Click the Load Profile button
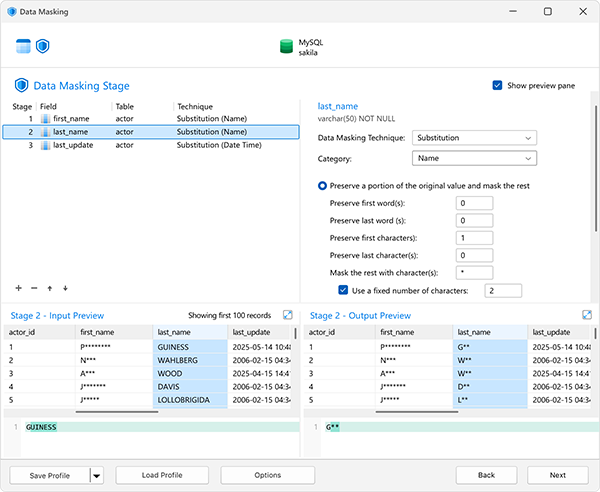The width and height of the screenshot is (600, 492). (x=162, y=475)
